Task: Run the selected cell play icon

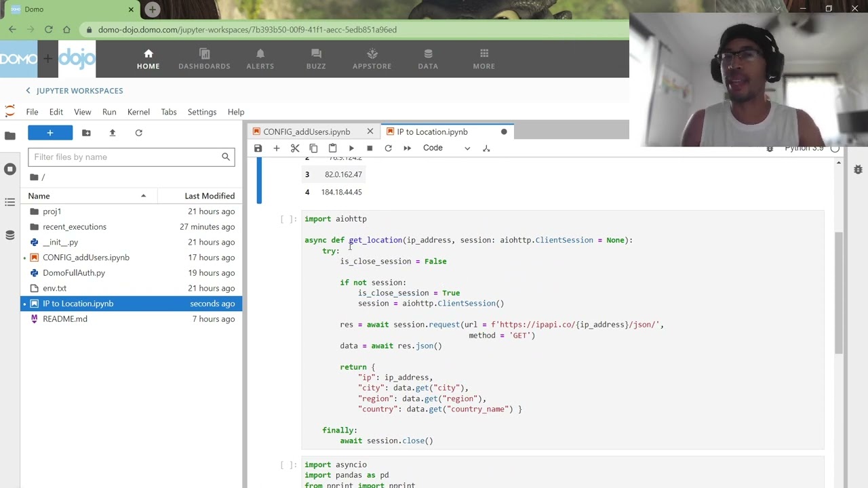Action: tap(351, 148)
